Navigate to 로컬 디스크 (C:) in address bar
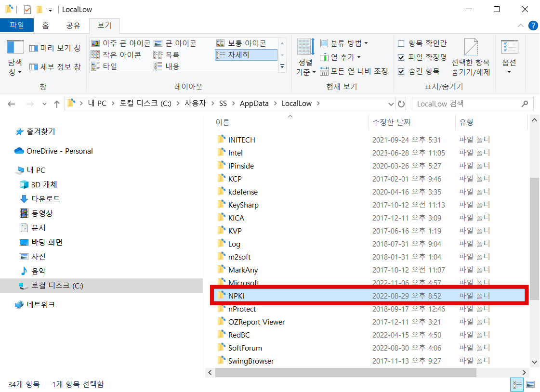Viewport: 540px width, 392px height. click(145, 104)
